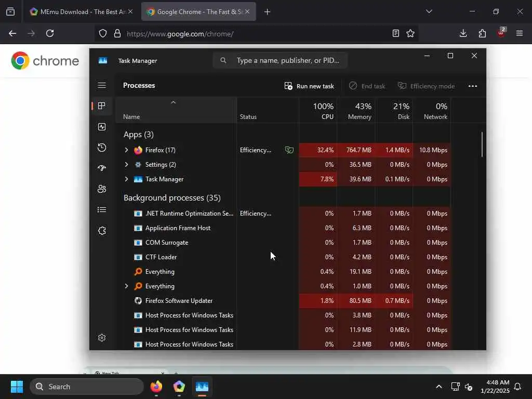
Task: Sort by the Status column header
Action: [268, 111]
